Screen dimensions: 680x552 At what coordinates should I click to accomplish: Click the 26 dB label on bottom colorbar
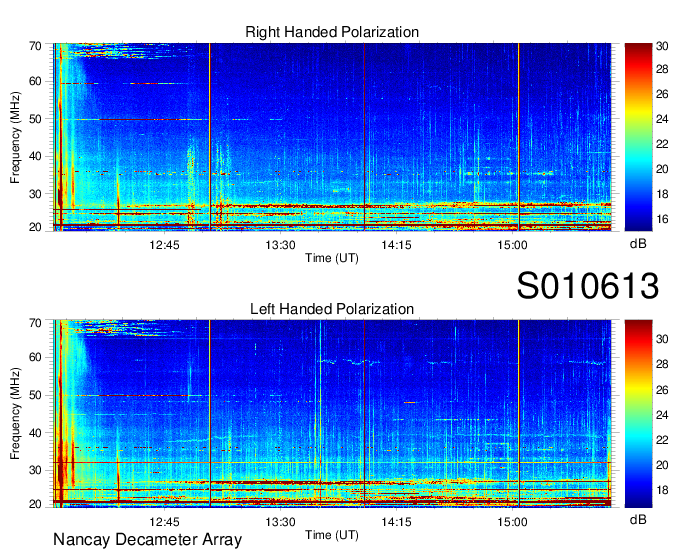tap(662, 390)
